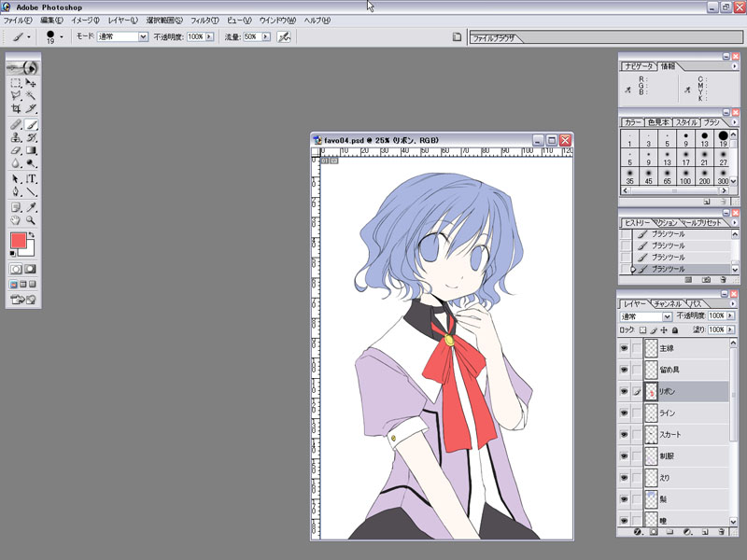This screenshot has height=560, width=747.
Task: Switch to the チャンネル tab
Action: pos(667,304)
